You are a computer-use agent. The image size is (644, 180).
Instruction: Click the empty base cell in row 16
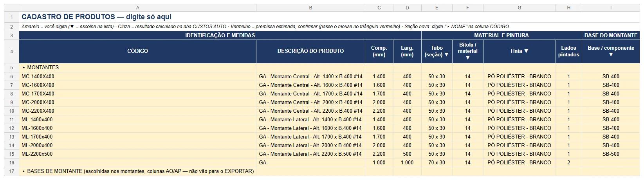(611, 162)
